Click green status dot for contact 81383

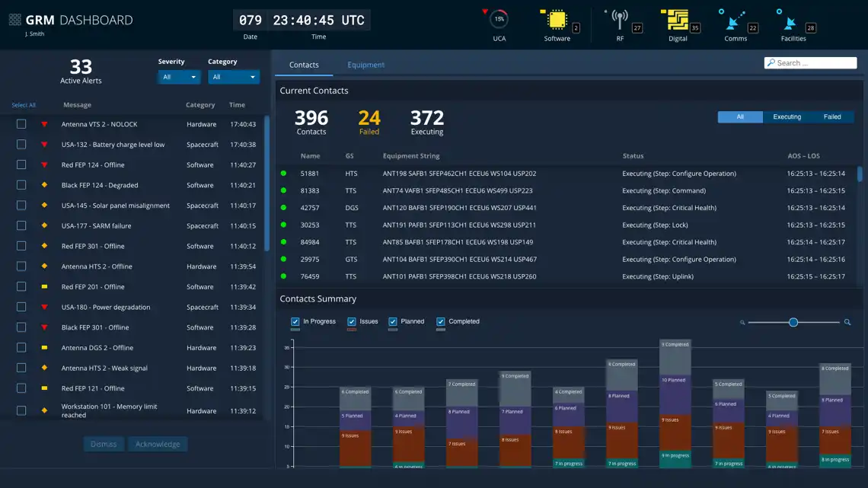coord(283,190)
